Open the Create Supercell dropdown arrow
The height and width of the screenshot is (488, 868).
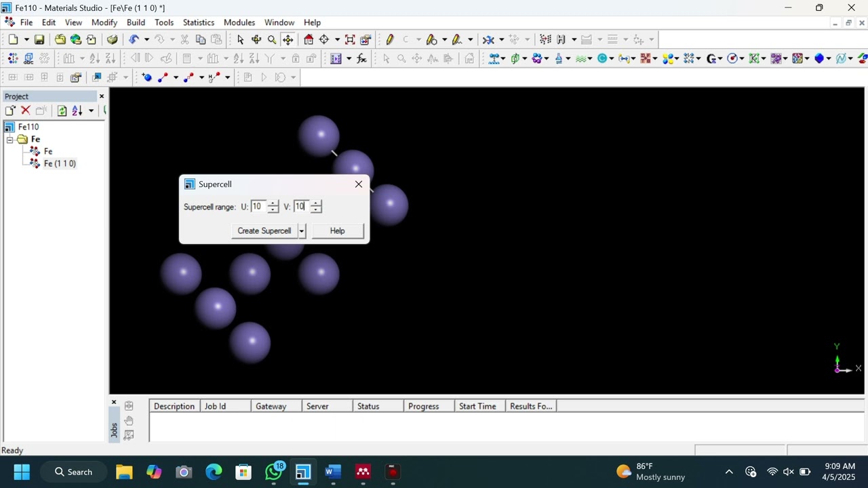point(302,231)
